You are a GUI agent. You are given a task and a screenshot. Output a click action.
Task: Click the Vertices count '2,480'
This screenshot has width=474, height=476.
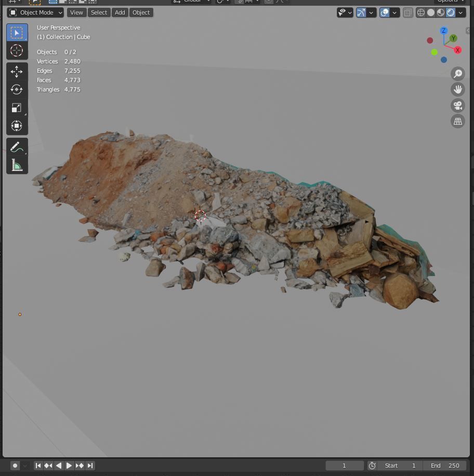(x=72, y=61)
